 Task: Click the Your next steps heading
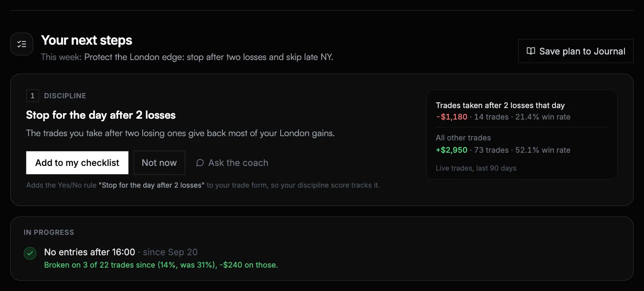(86, 40)
